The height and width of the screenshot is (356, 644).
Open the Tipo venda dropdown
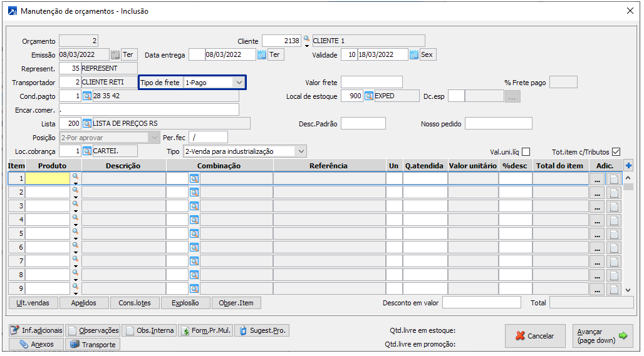click(x=301, y=151)
